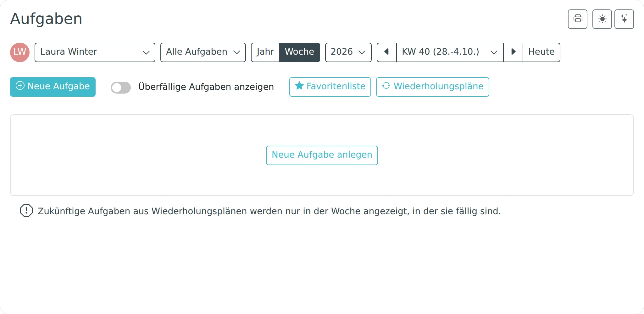
Task: Open the Favoritenliste
Action: point(330,87)
